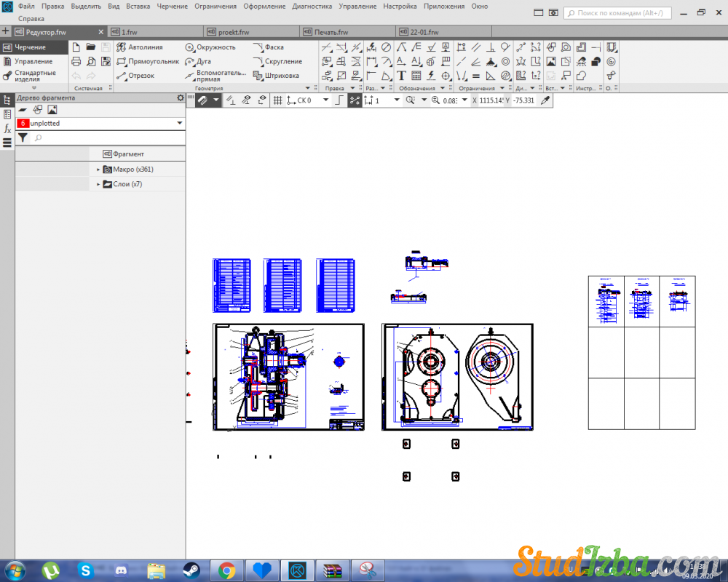Click the print icon in Системная panel

(76, 62)
